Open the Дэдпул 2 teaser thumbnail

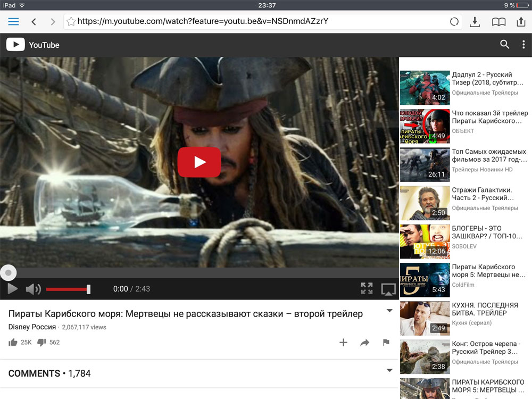click(425, 88)
